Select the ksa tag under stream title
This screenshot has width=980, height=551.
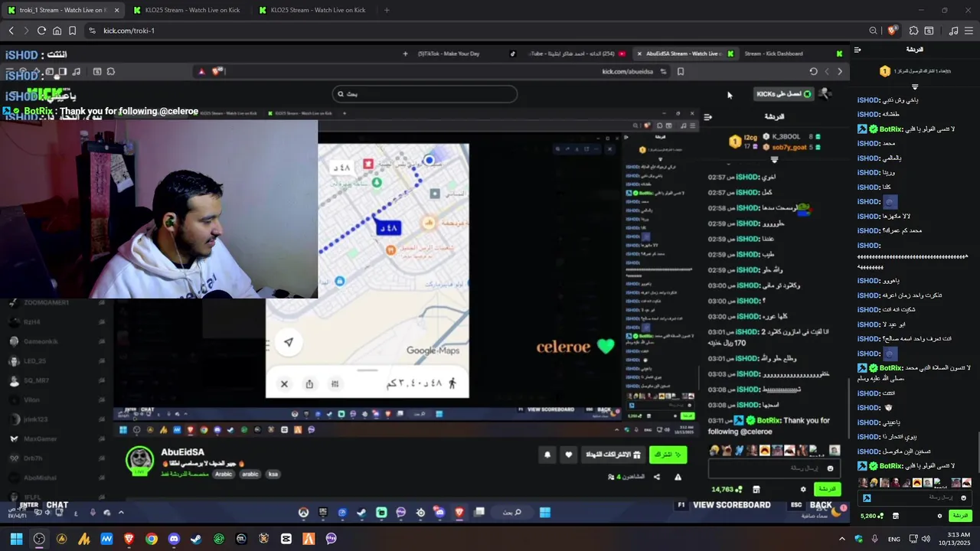tap(273, 474)
